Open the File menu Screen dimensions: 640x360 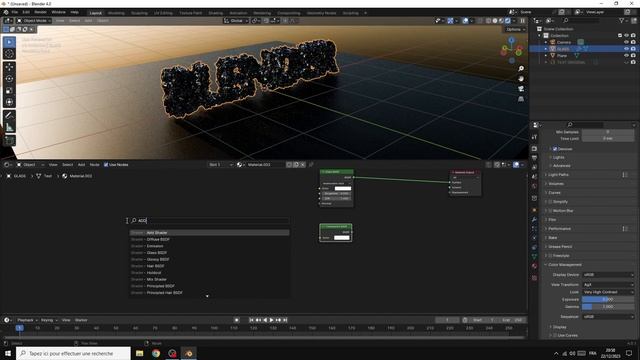(x=15, y=12)
